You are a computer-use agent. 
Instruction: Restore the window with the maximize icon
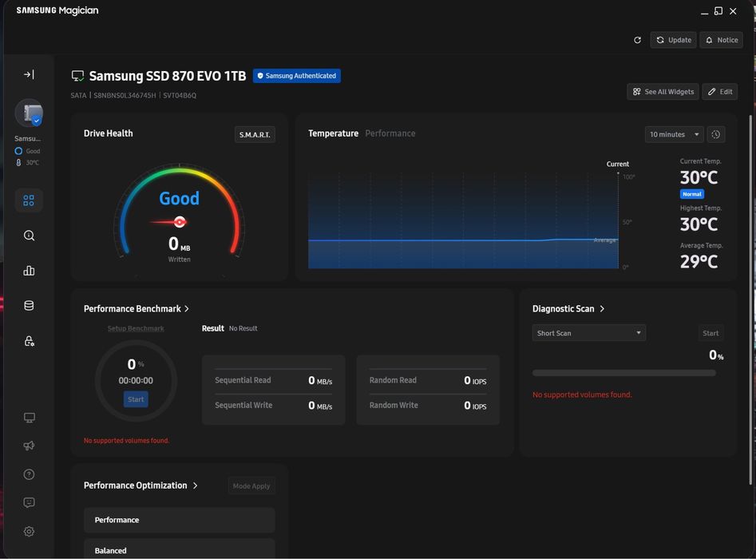point(718,11)
